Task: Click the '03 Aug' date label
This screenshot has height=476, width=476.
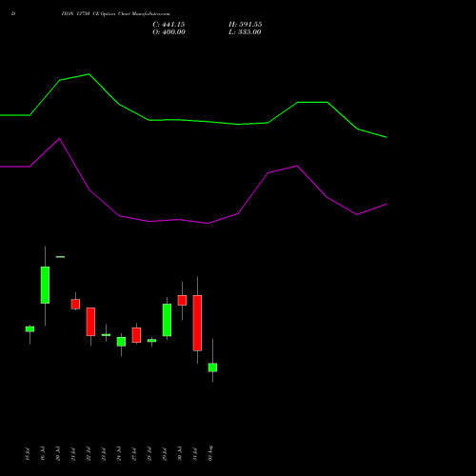Action: [x=210, y=453]
